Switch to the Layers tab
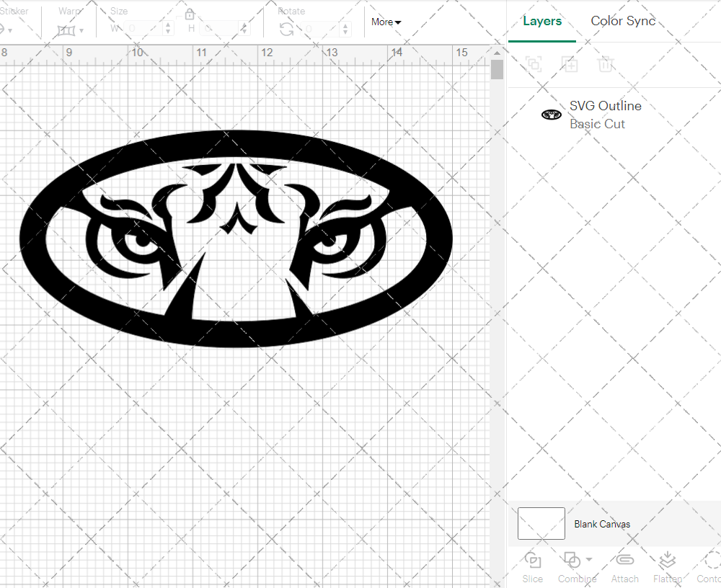The height and width of the screenshot is (588, 721). click(x=542, y=21)
